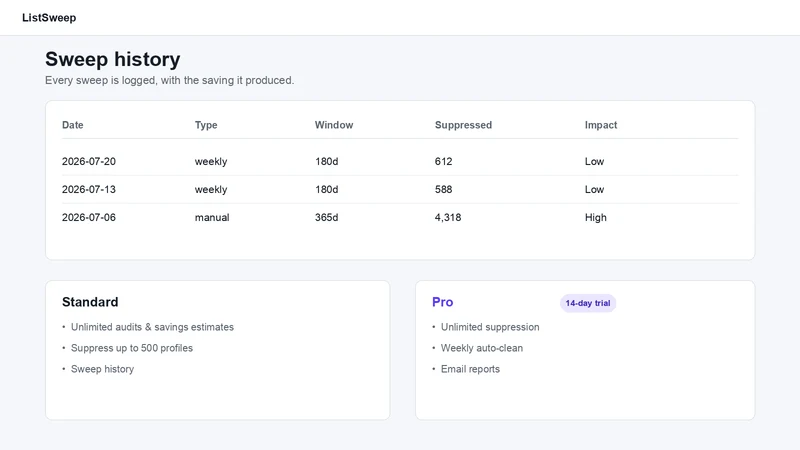The width and height of the screenshot is (800, 450).
Task: Click the Standard plan title
Action: coord(90,302)
